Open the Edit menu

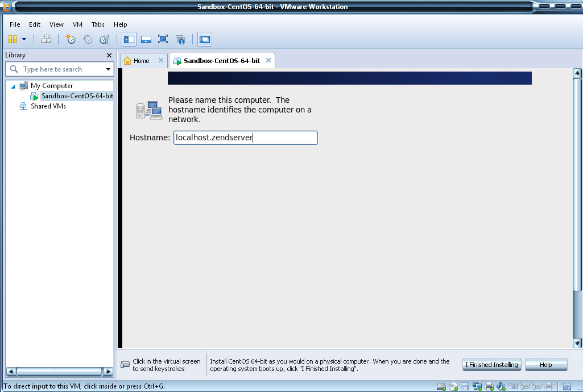[35, 24]
